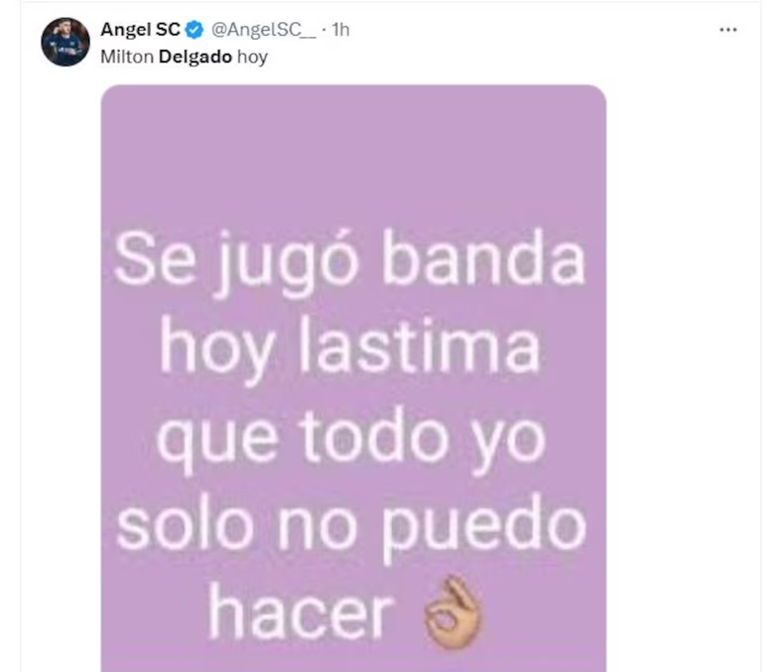Open the Angel SC display name
The image size is (784, 672).
point(140,30)
